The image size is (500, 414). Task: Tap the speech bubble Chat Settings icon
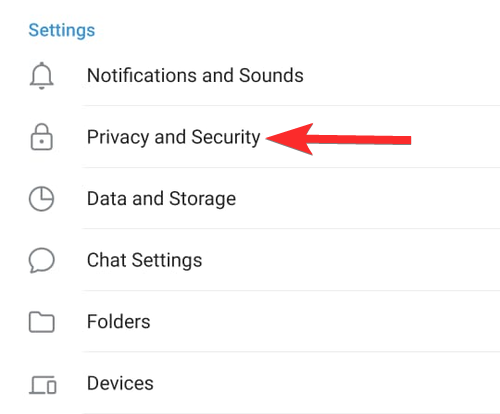tap(42, 260)
